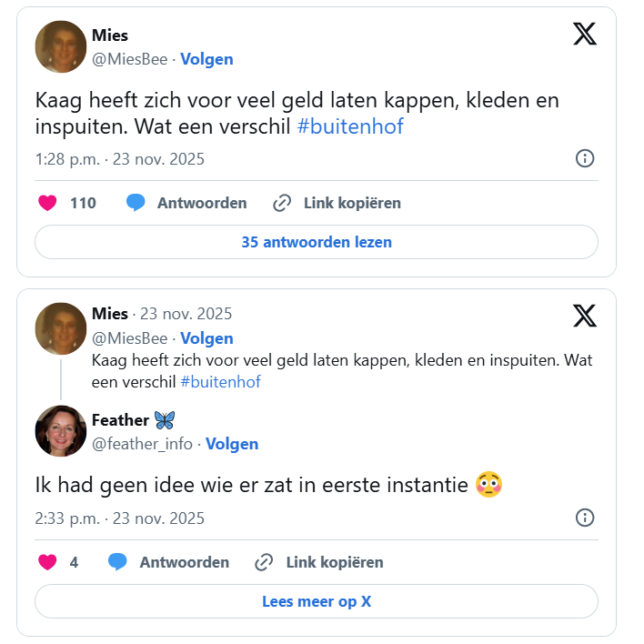Copy link icon on the first tweet
This screenshot has height=644, width=644.
point(282,203)
